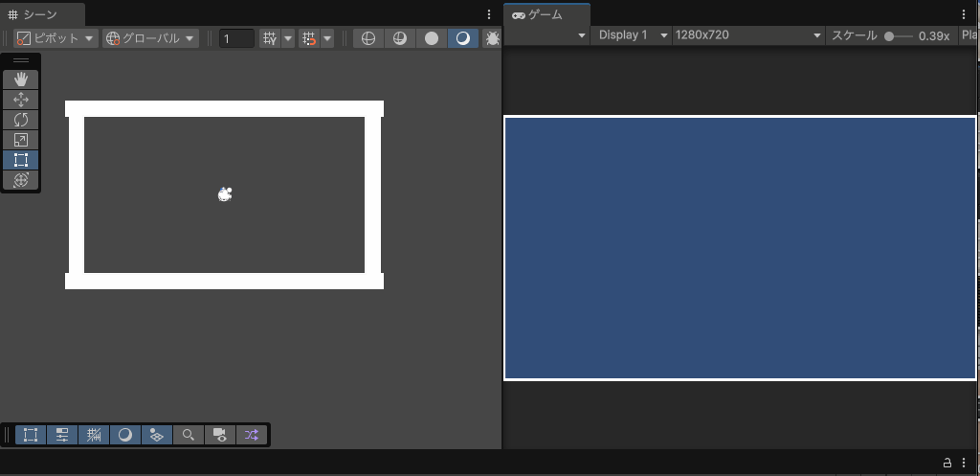
Task: Click the purple shuffle arrows overlay button
Action: click(252, 435)
